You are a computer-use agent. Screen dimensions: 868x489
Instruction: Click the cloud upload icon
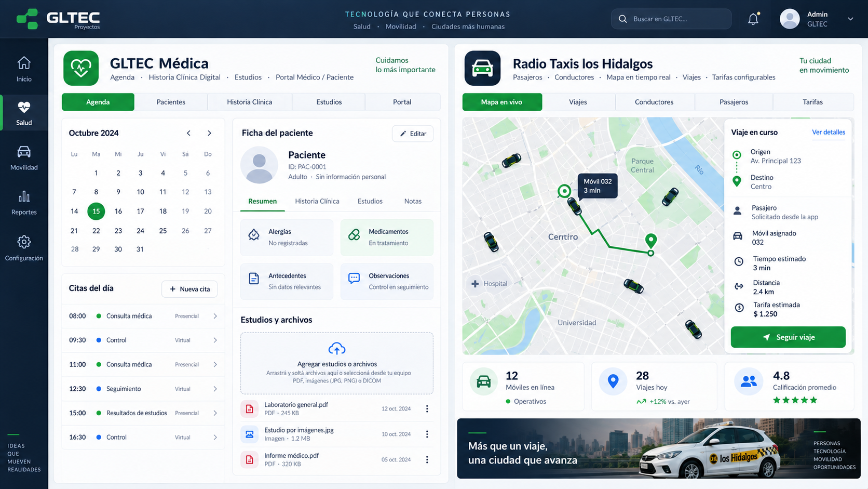tap(337, 348)
